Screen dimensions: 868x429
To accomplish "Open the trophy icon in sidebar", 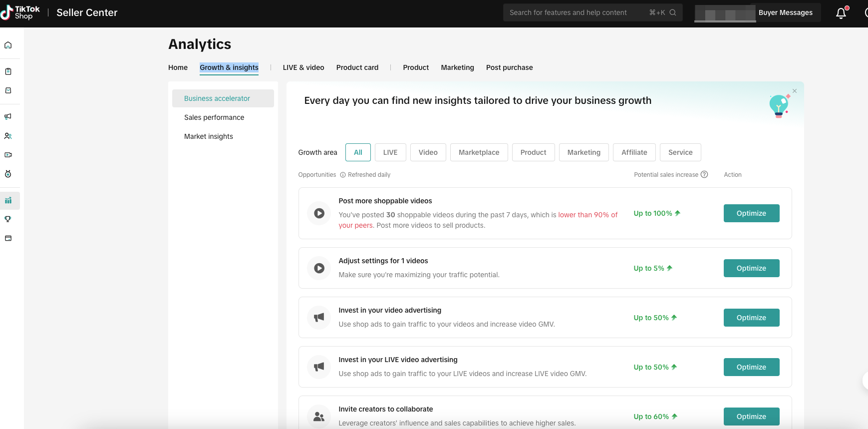I will point(8,219).
